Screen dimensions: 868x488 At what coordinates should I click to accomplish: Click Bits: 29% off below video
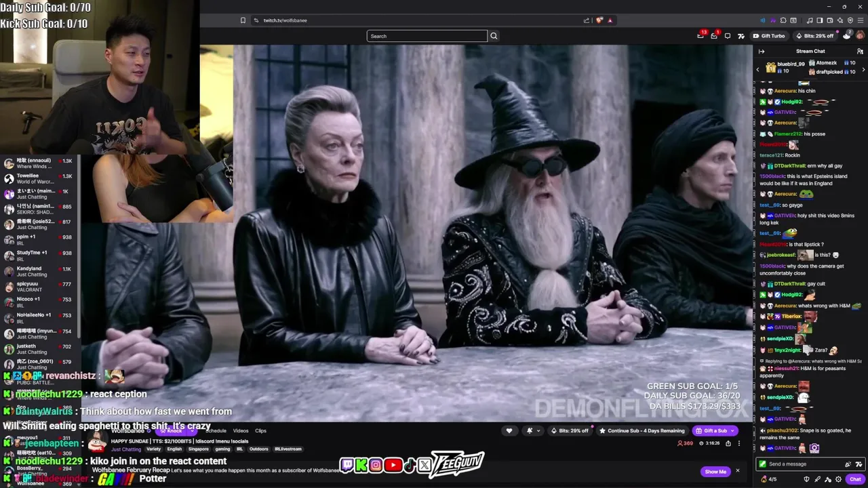pos(570,430)
